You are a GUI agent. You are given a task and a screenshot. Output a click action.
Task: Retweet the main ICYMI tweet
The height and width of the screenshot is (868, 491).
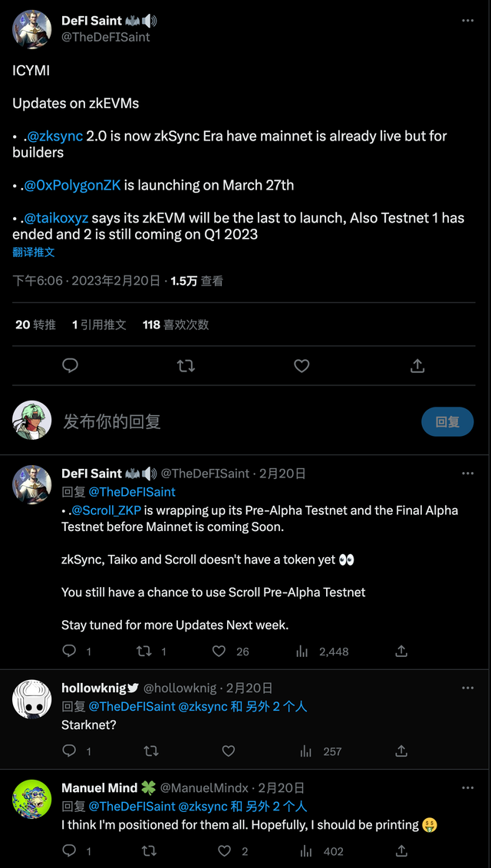pos(186,366)
